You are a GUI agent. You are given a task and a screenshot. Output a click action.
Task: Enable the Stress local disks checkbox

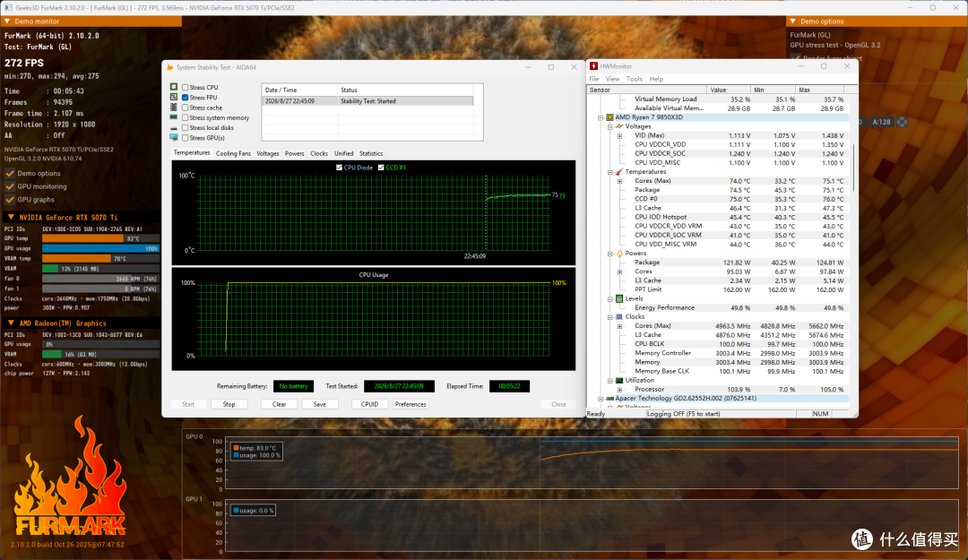coord(186,128)
